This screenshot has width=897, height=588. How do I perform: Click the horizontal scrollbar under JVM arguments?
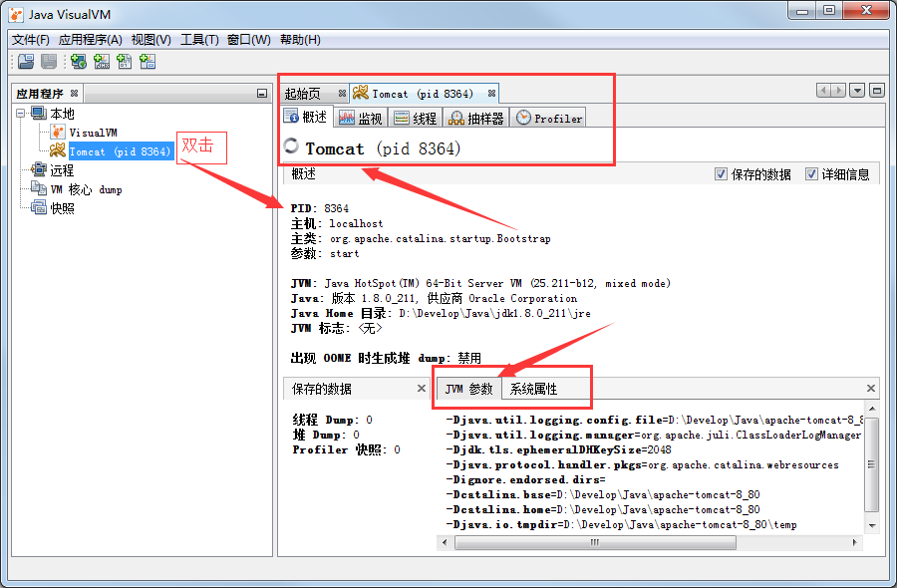pyautogui.click(x=594, y=542)
